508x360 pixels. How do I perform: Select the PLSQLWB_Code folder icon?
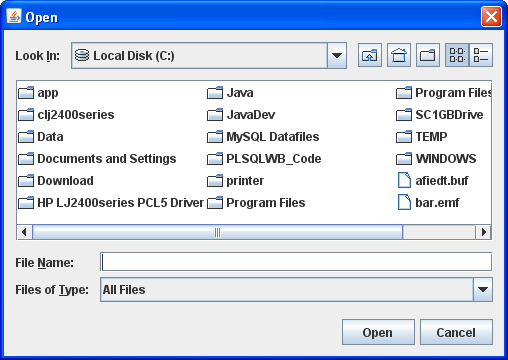pos(215,159)
